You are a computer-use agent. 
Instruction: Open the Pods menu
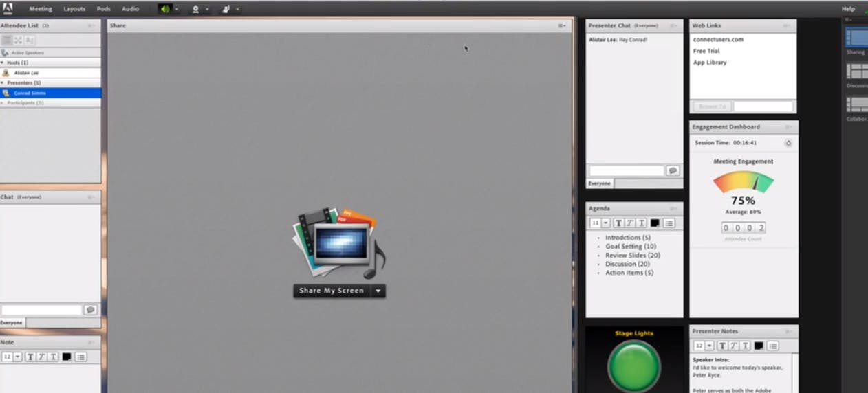point(103,9)
